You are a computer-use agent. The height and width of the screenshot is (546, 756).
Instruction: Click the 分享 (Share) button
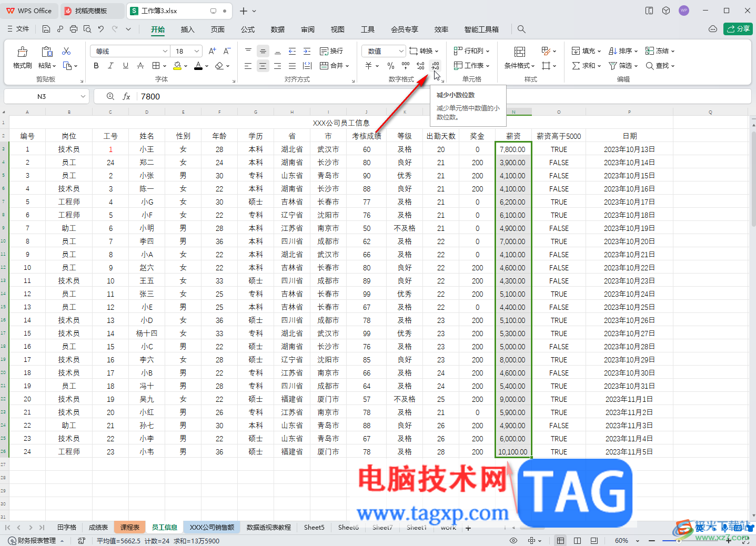[x=738, y=29]
